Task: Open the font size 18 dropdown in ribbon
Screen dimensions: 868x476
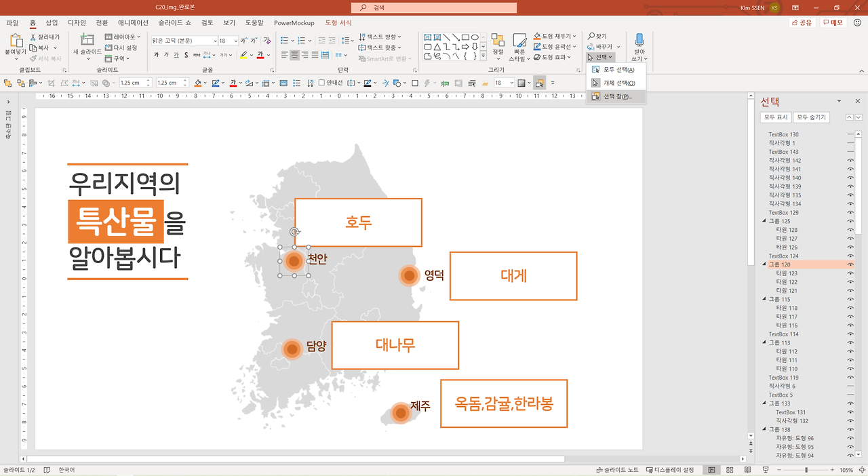Action: (x=235, y=41)
